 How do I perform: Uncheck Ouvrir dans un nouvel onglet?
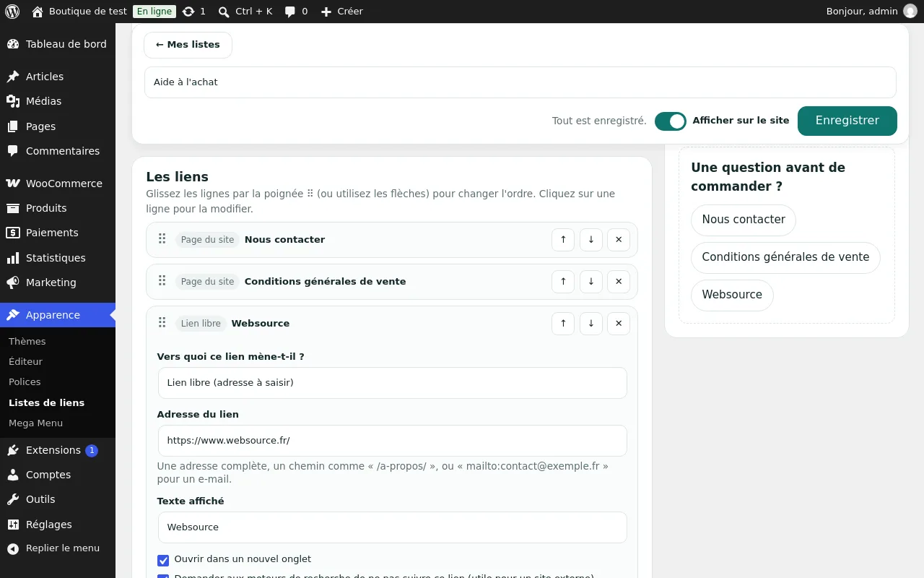[x=163, y=560]
